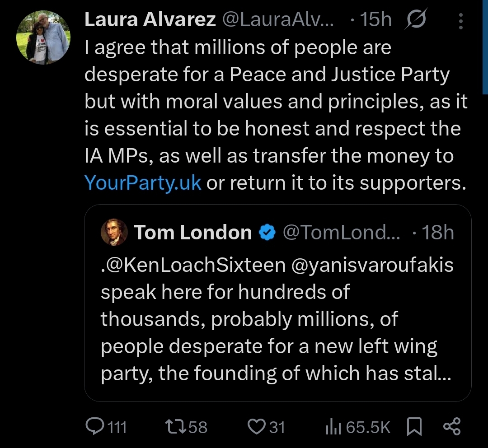Click Tom London's blue verified badge
This screenshot has height=448, width=488.
click(267, 233)
